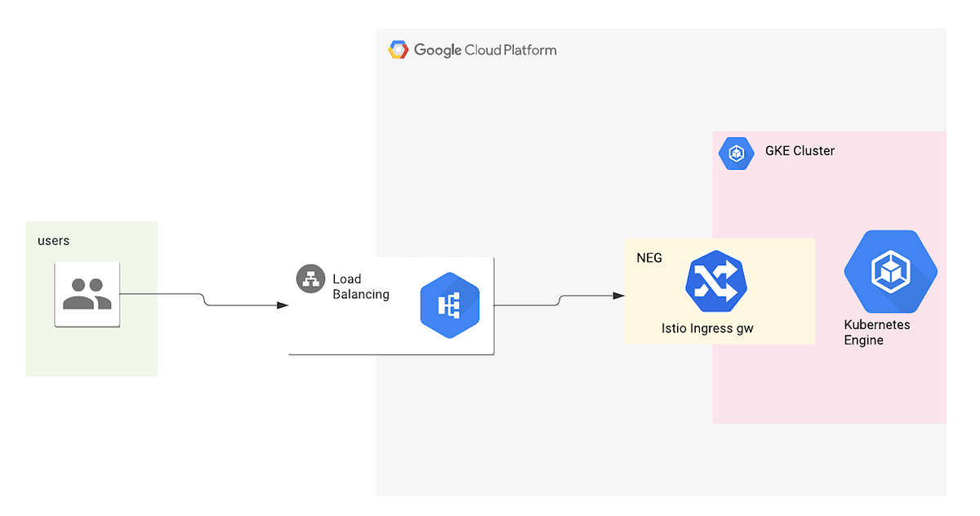Select the Load Balancing icon
Viewport: 980px width, 516px height.
(x=310, y=278)
